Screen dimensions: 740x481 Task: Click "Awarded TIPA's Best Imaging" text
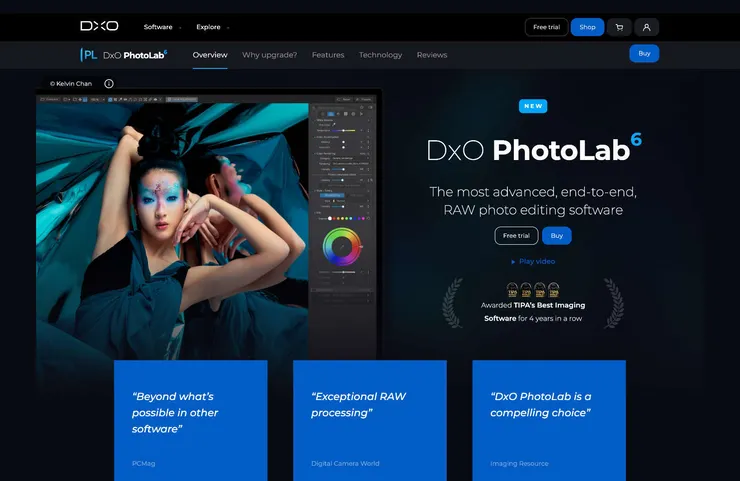[x=533, y=305]
